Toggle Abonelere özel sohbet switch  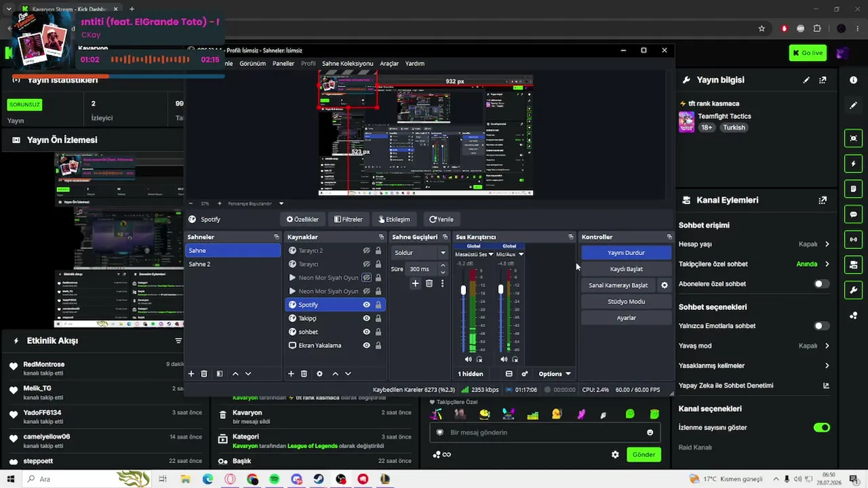point(821,284)
